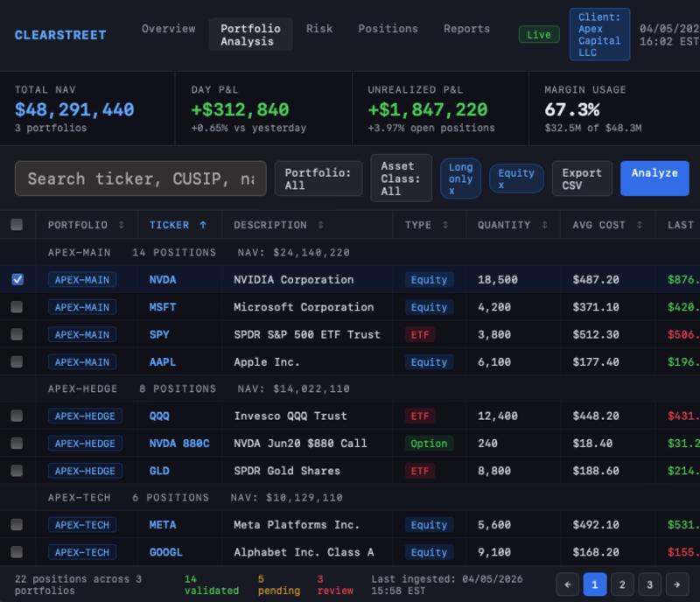Check the MSFT row checkbox
The image size is (700, 602).
click(x=17, y=307)
